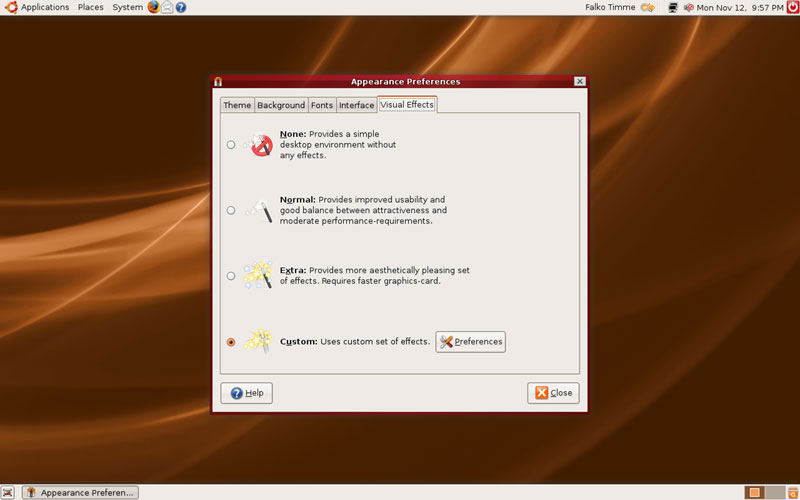Image resolution: width=800 pixels, height=500 pixels.
Task: Open the Applications menu
Action: tap(45, 7)
